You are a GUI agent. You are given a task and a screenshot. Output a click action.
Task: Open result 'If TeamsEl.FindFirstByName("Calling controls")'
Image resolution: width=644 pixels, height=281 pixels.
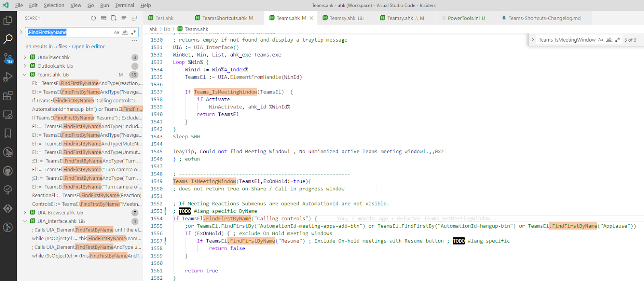(x=85, y=100)
